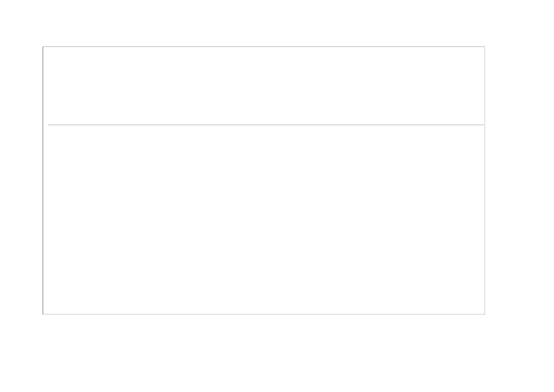Click the left end of the gray line

click(49, 125)
